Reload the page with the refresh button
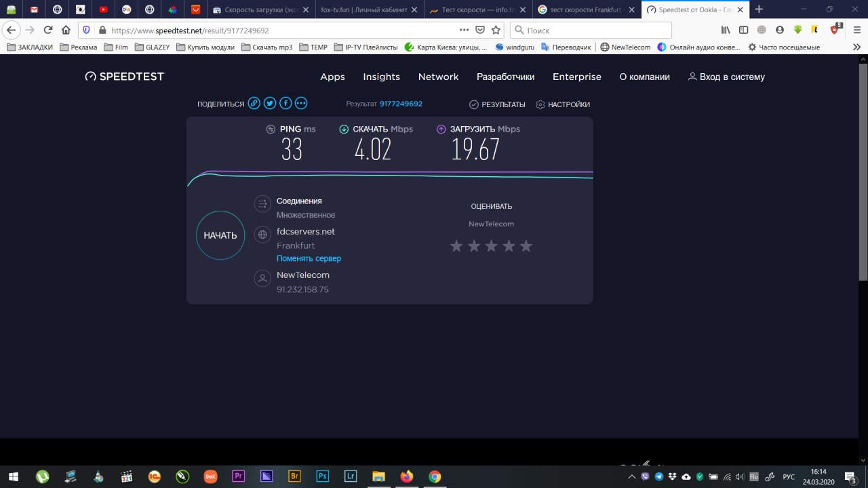The image size is (868, 488). (x=47, y=30)
